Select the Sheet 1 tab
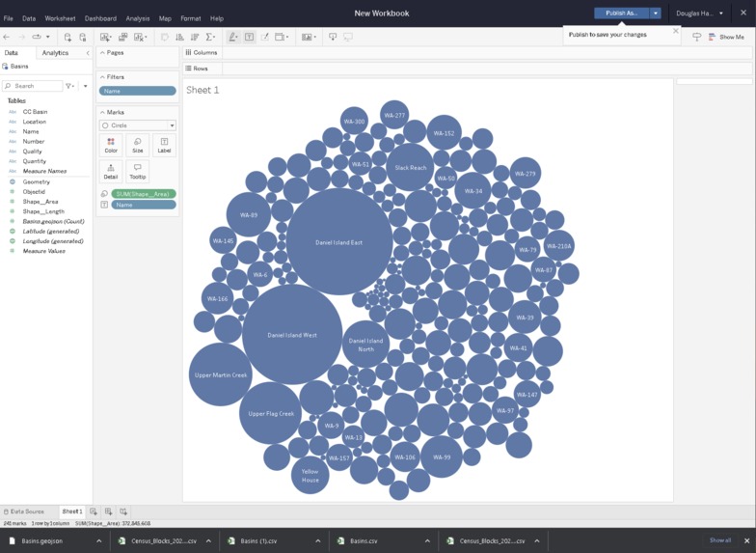This screenshot has width=756, height=553. [x=71, y=512]
